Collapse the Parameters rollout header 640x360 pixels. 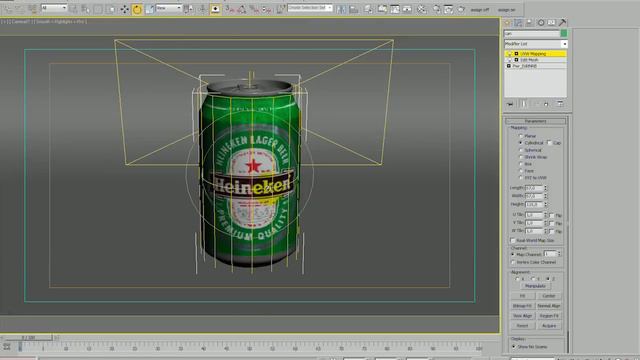tap(536, 121)
